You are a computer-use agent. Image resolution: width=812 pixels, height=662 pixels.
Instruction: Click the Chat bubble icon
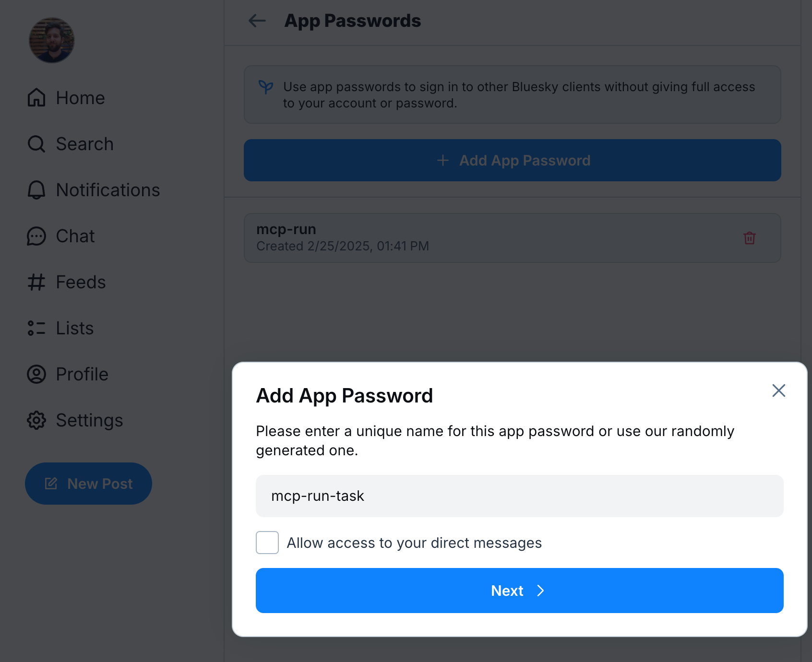36,236
